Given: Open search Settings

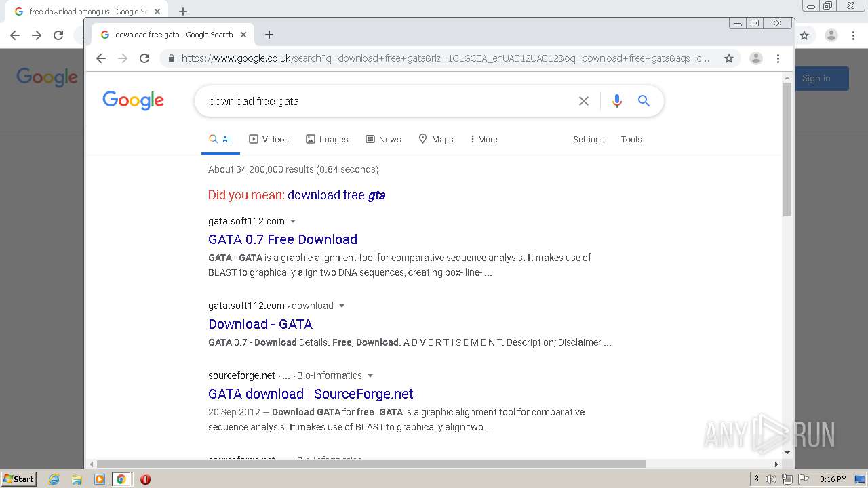Looking at the screenshot, I should point(589,139).
